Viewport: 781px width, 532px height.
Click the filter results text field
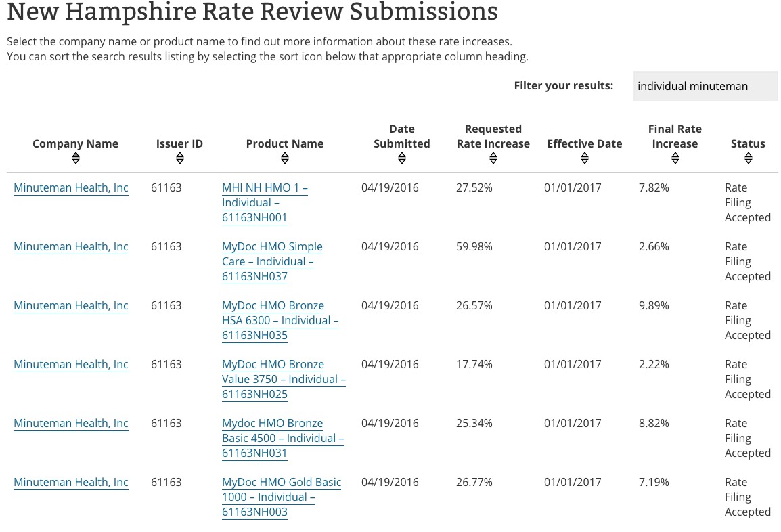coord(705,86)
